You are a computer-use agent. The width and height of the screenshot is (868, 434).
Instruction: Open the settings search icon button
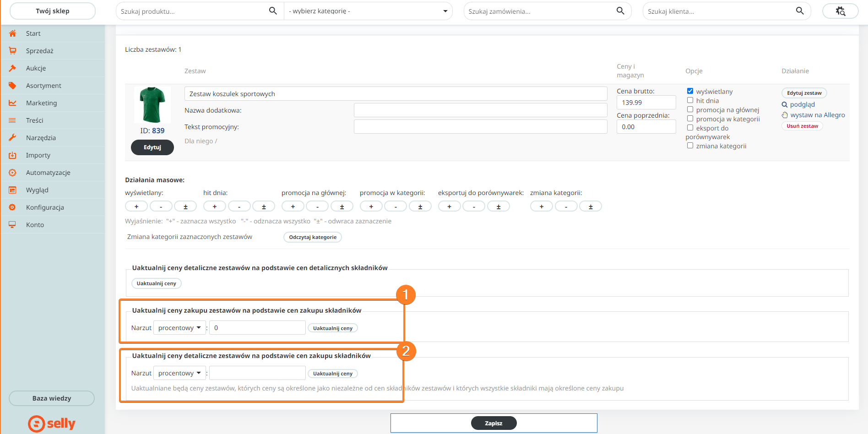(840, 11)
